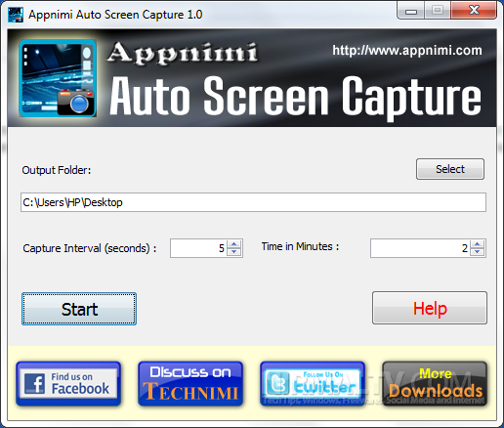
Task: Click the capture interval value field
Action: coord(198,248)
